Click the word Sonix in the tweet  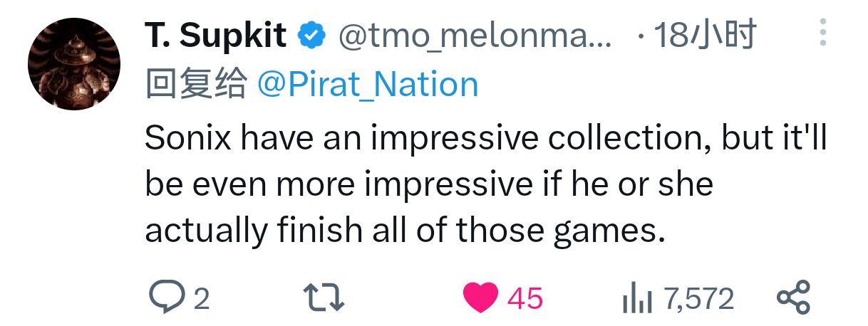point(187,137)
